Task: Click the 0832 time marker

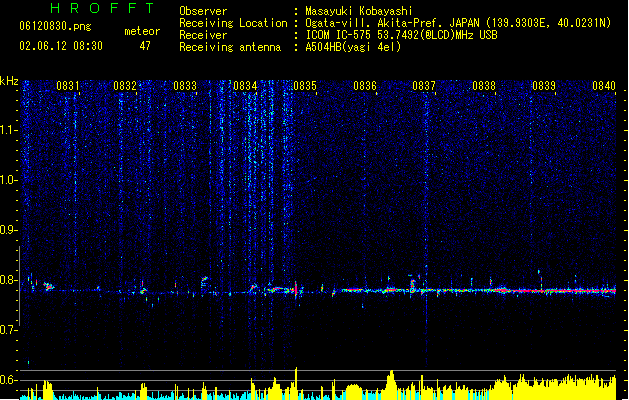Action: 125,86
